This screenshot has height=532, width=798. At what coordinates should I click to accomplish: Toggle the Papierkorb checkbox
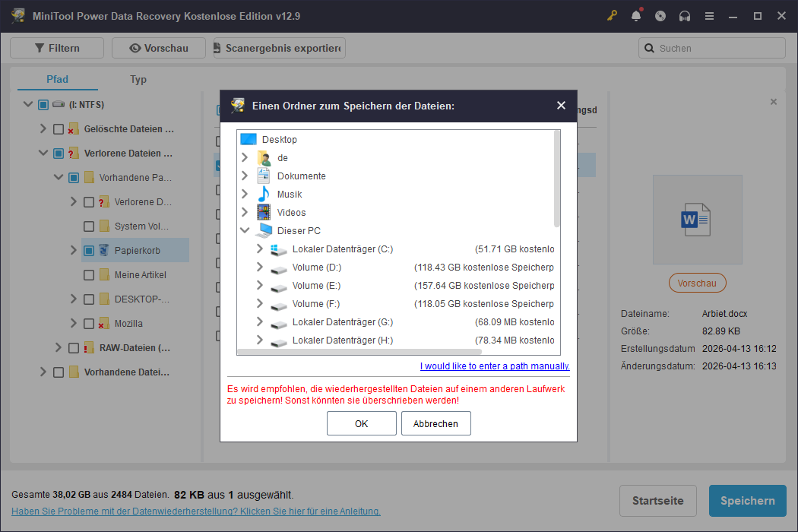point(89,251)
